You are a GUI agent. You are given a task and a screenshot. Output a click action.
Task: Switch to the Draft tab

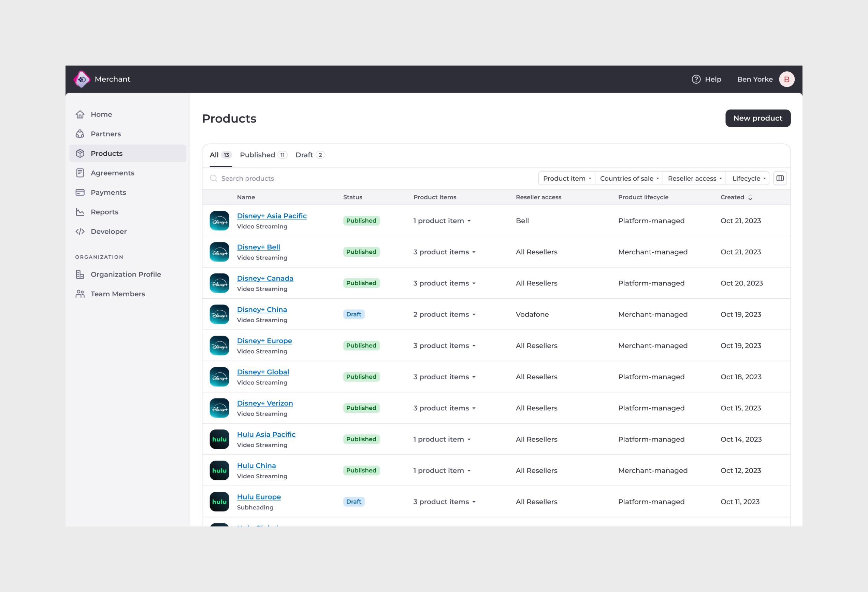pyautogui.click(x=310, y=155)
